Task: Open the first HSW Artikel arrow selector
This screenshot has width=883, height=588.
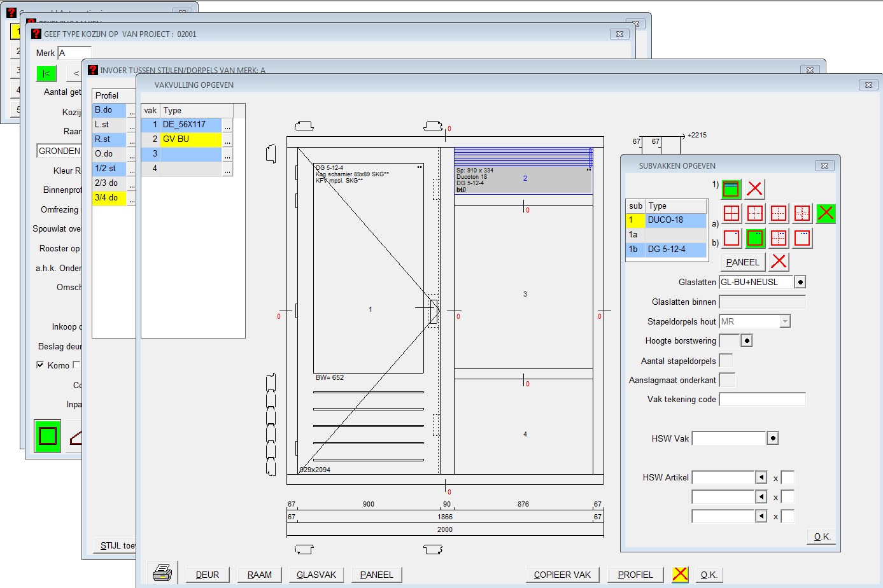Action: 761,477
